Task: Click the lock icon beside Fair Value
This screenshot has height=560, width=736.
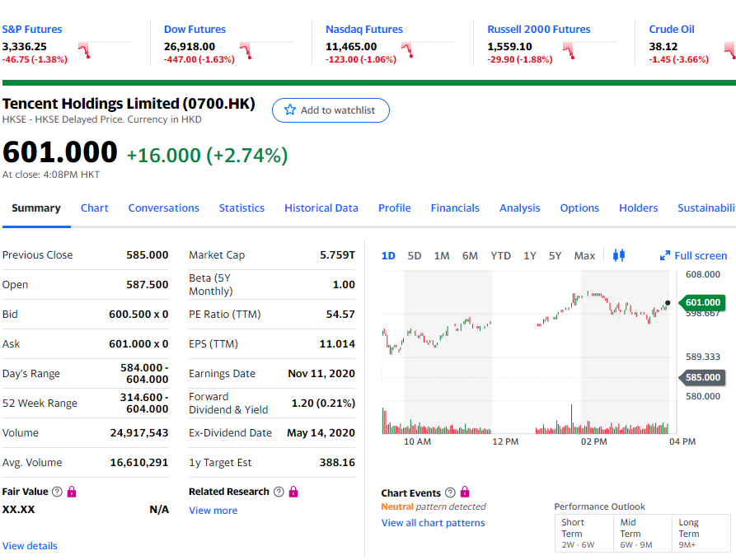Action: (72, 492)
